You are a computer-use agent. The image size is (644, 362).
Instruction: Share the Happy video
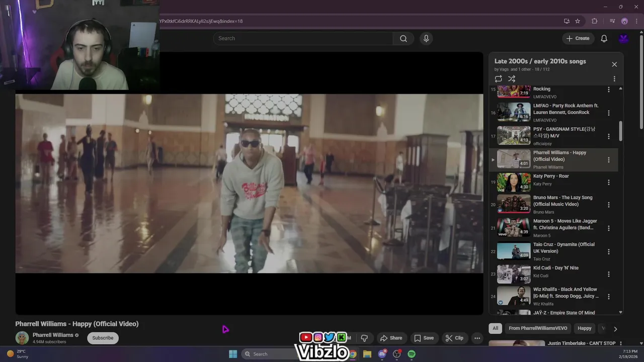391,338
